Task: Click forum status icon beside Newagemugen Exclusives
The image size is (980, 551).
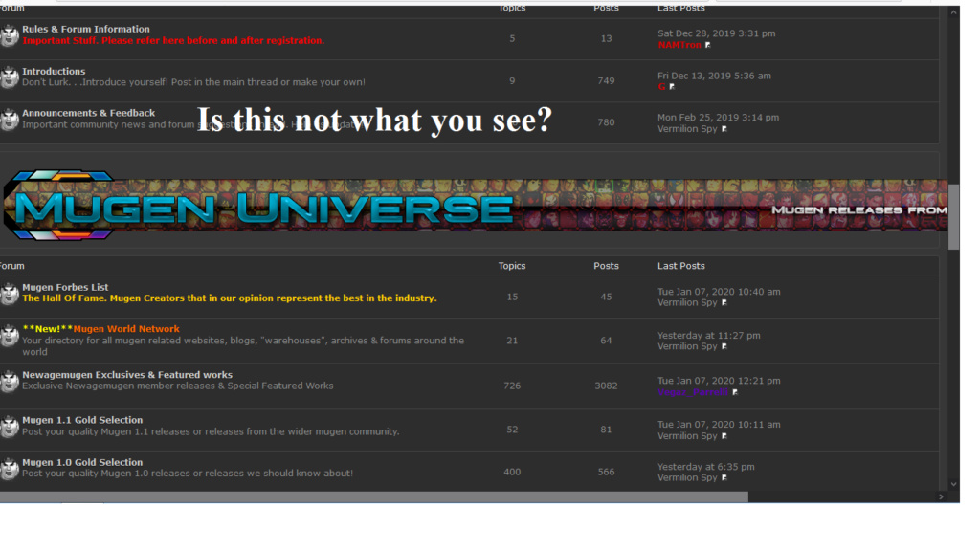Action: coord(9,381)
